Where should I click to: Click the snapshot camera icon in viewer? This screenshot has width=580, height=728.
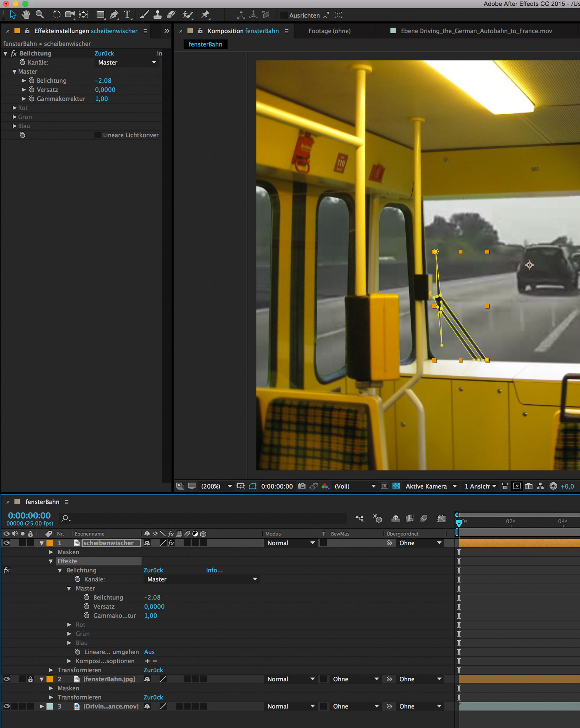(x=302, y=486)
